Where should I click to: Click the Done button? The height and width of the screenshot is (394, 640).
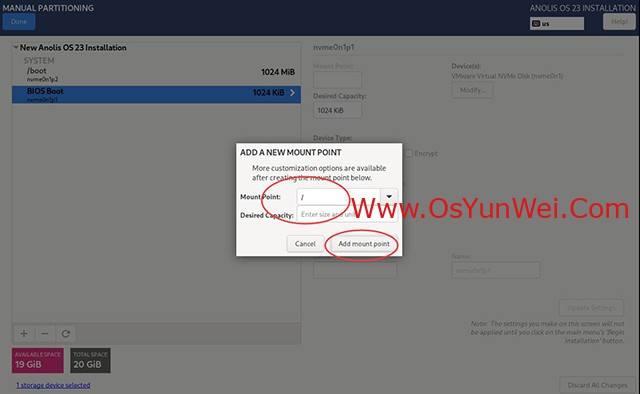[x=19, y=22]
